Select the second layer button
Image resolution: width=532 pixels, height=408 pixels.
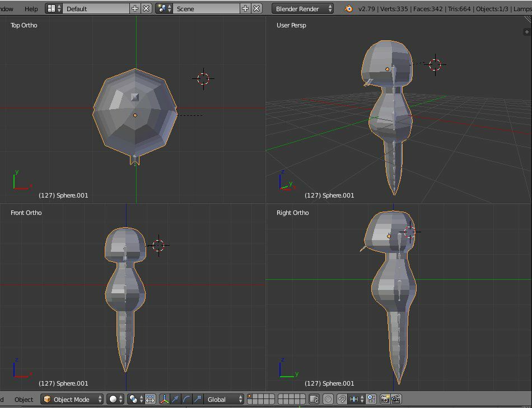pos(255,396)
